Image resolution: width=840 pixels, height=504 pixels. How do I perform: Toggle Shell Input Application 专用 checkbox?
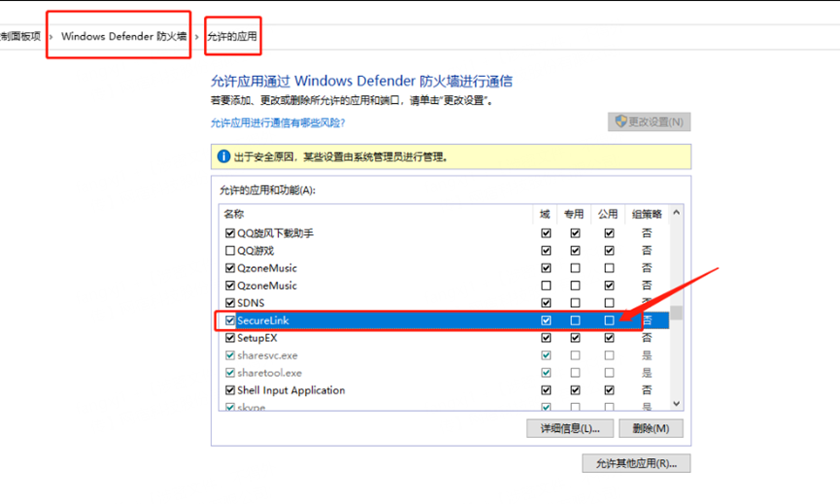pyautogui.click(x=575, y=390)
